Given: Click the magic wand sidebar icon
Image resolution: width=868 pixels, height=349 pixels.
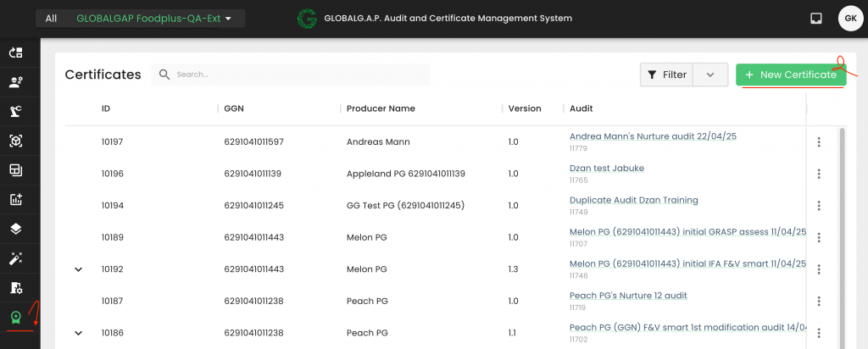Looking at the screenshot, I should pyautogui.click(x=15, y=258).
